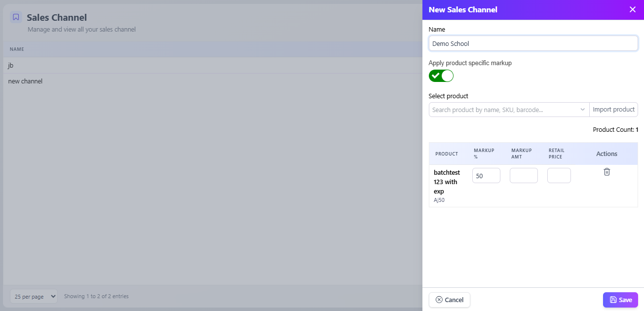Image resolution: width=644 pixels, height=311 pixels.
Task: Expand the product search dropdown arrow
Action: (x=582, y=110)
